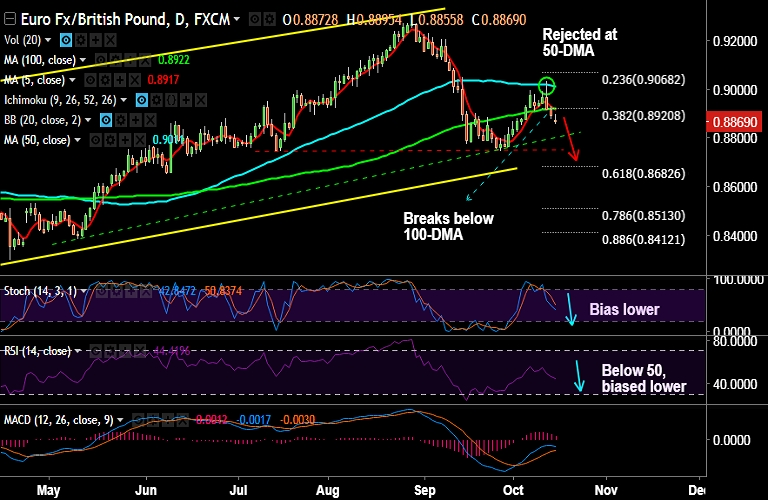The height and width of the screenshot is (501, 768).
Task: Hide the BB (20, close, 2) indicator
Action: [x=106, y=120]
